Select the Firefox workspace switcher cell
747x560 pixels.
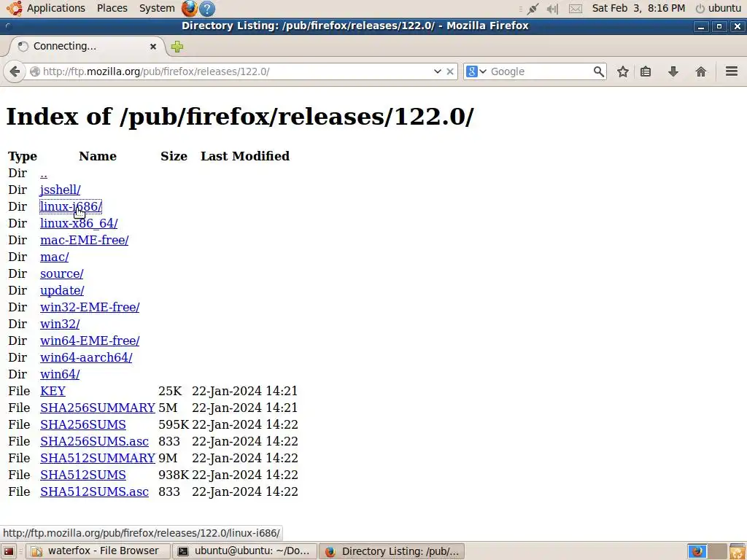tap(697, 551)
